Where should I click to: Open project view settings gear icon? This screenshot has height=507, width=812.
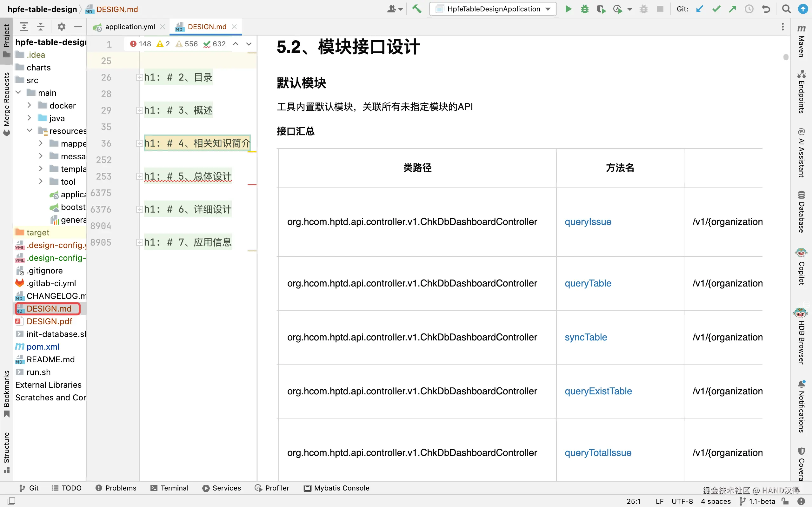point(61,26)
